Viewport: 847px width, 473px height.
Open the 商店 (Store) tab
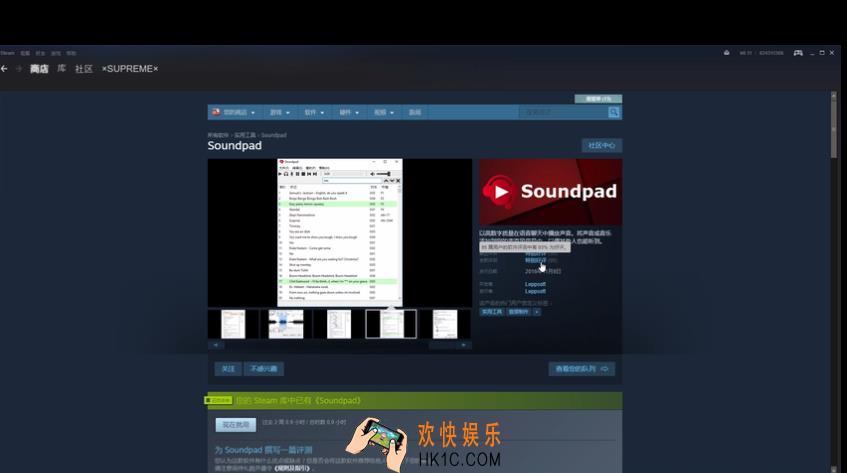[x=39, y=69]
